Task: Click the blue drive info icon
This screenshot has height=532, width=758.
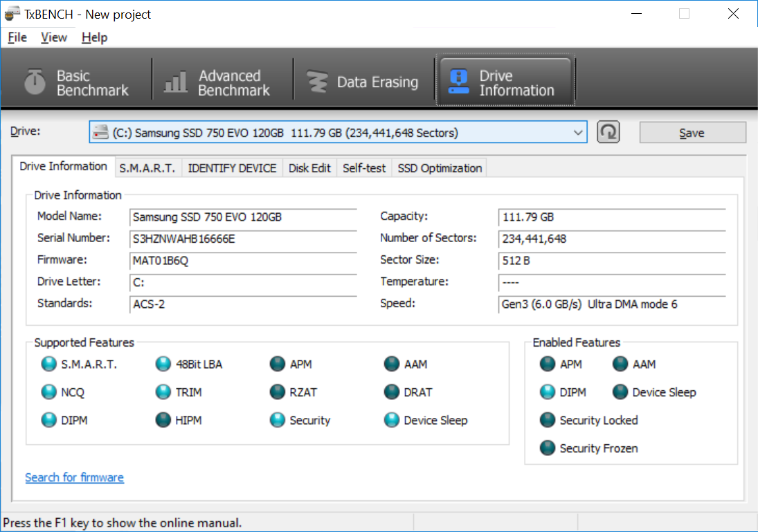Action: point(458,82)
